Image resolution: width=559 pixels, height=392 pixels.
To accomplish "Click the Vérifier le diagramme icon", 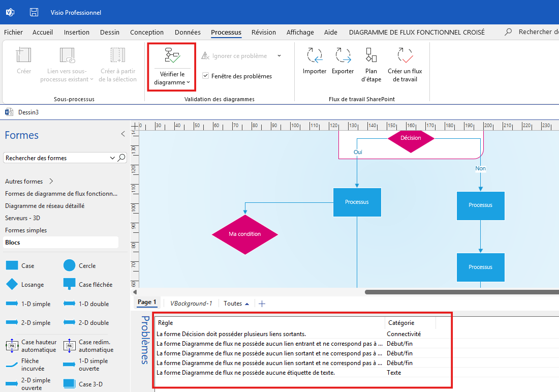I will click(172, 55).
